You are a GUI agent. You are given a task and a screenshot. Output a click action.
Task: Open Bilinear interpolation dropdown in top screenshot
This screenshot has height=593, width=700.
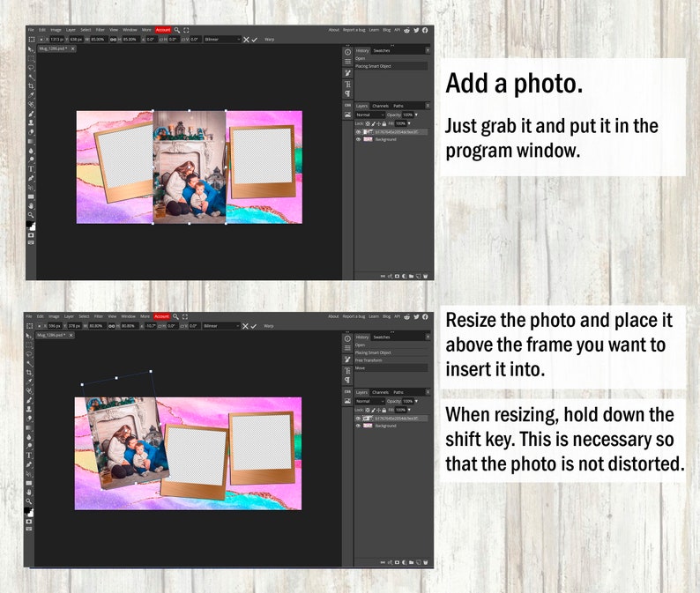(x=222, y=40)
